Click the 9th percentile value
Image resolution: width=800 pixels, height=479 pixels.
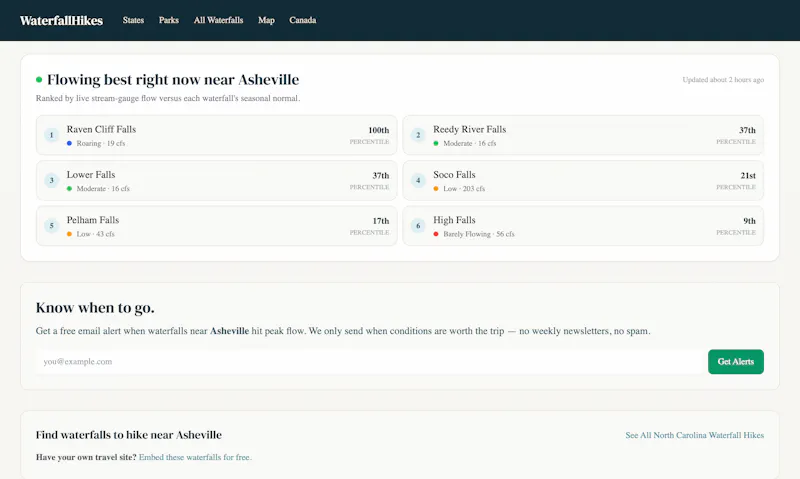[749, 221]
